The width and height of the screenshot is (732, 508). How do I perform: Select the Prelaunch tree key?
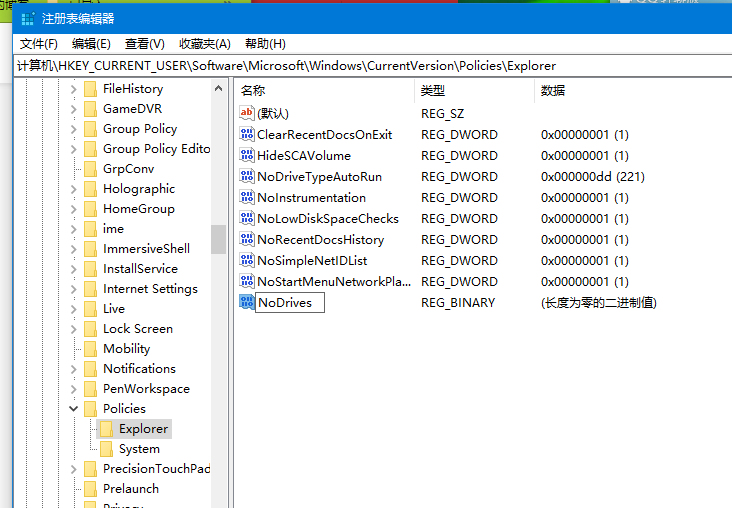point(131,489)
